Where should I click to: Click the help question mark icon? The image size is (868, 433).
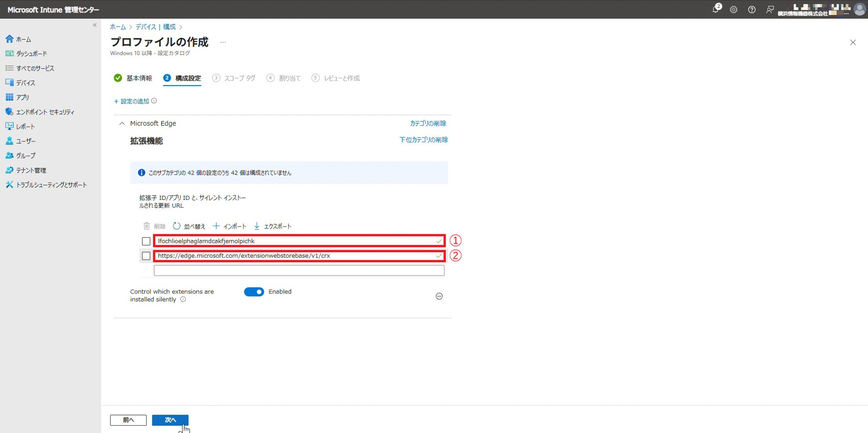click(751, 10)
